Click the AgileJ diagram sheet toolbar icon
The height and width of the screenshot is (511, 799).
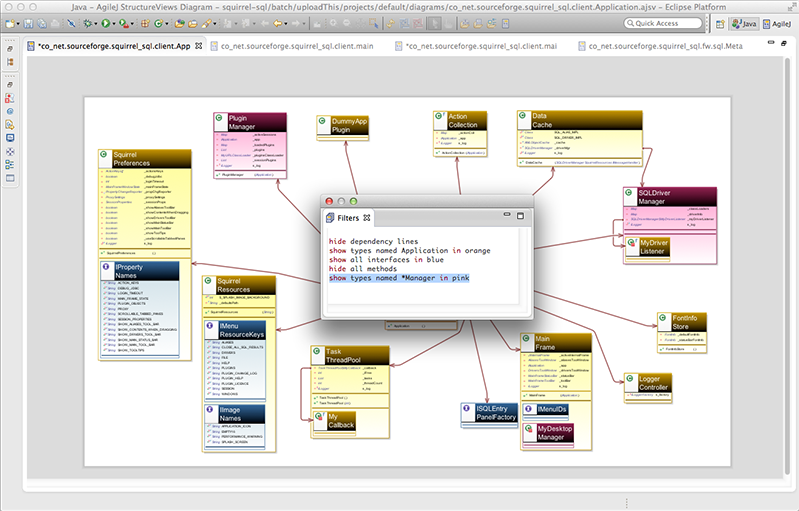pos(505,23)
